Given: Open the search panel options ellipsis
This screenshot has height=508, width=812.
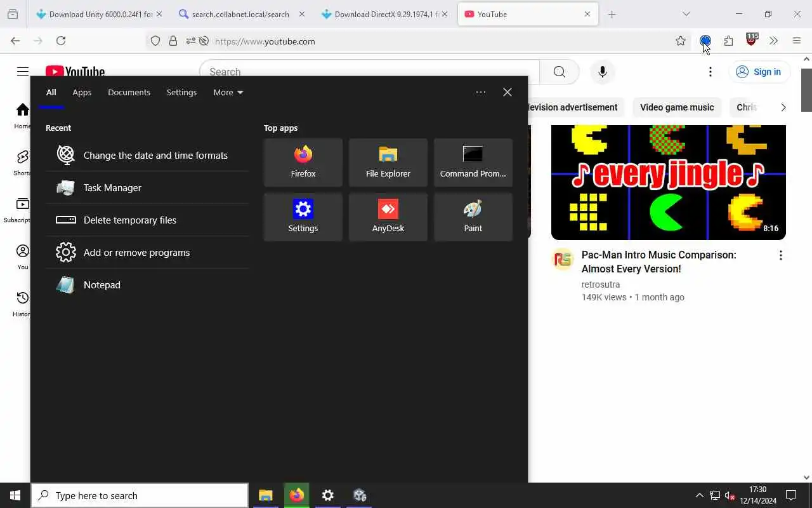Looking at the screenshot, I should pyautogui.click(x=481, y=92).
